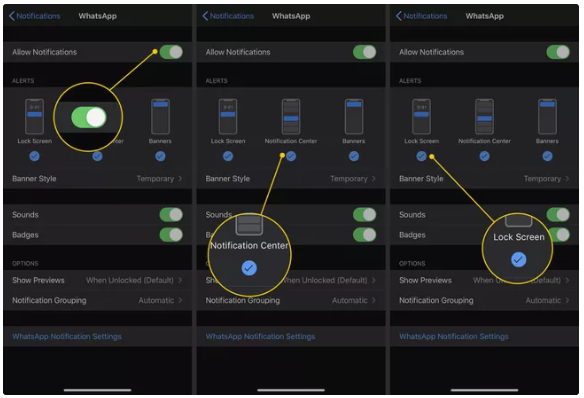Viewport: 584px width, 398px height.
Task: Tap home indicator bar in right screenshot
Action: [484, 390]
